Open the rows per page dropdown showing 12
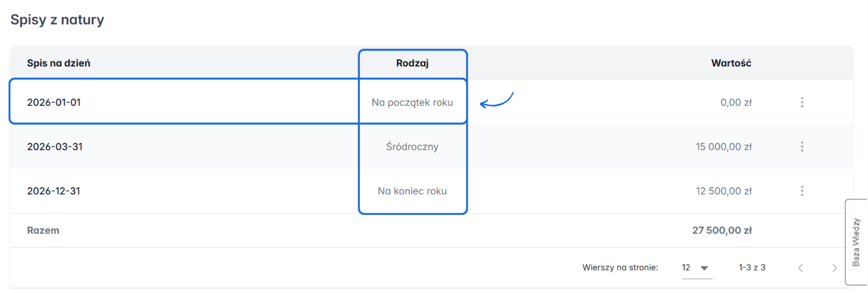 (x=695, y=267)
